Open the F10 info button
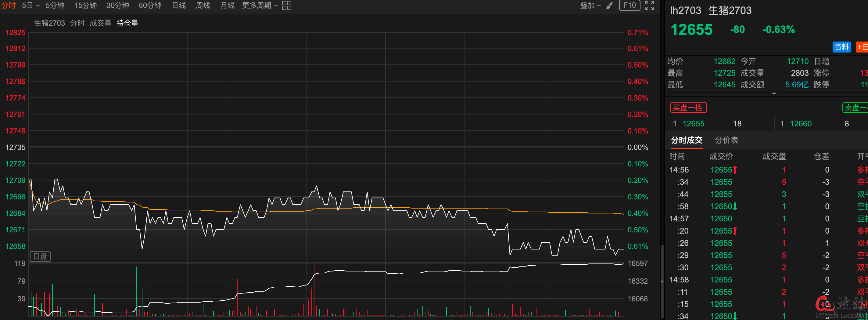The image size is (868, 320). [x=629, y=5]
